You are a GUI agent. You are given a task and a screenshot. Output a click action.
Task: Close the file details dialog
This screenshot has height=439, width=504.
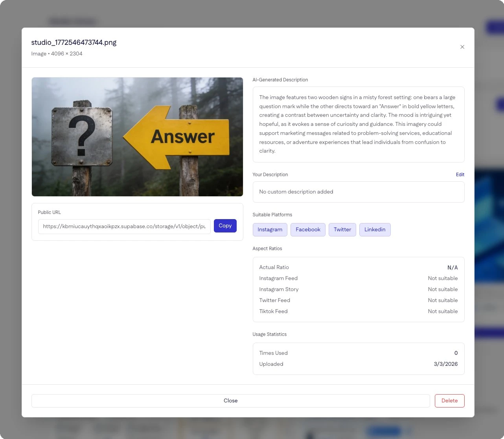click(x=231, y=400)
